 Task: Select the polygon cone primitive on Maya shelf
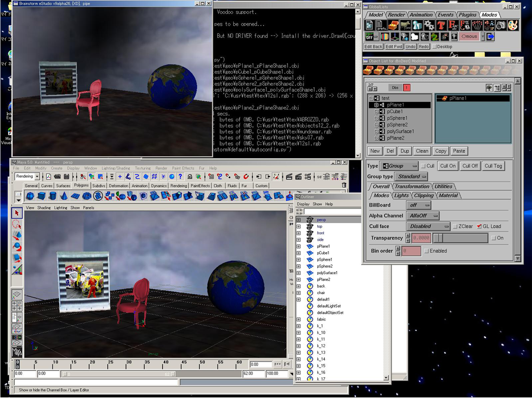64,196
